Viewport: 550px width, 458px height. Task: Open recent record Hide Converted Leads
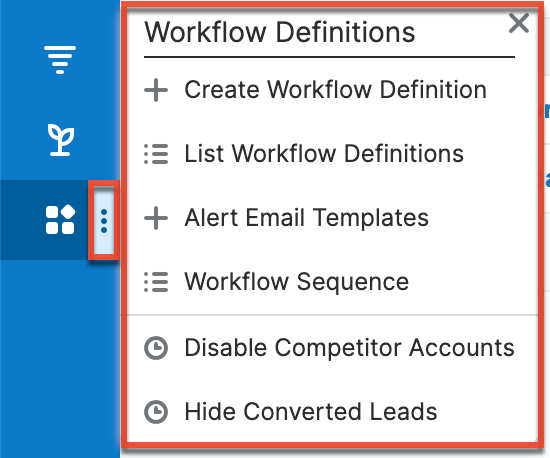tap(311, 412)
